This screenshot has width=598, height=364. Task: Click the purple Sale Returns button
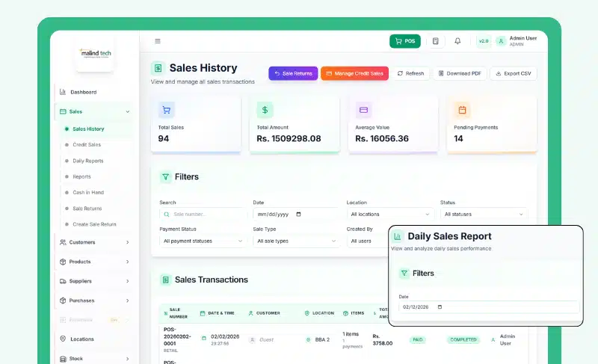pyautogui.click(x=293, y=73)
